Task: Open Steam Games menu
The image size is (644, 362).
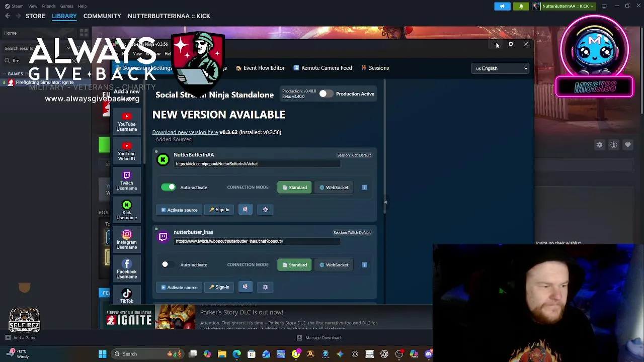Action: (66, 6)
